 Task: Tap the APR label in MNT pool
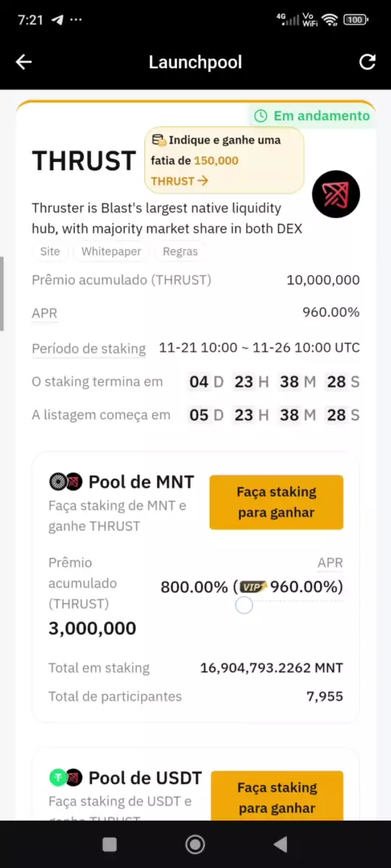point(330,563)
